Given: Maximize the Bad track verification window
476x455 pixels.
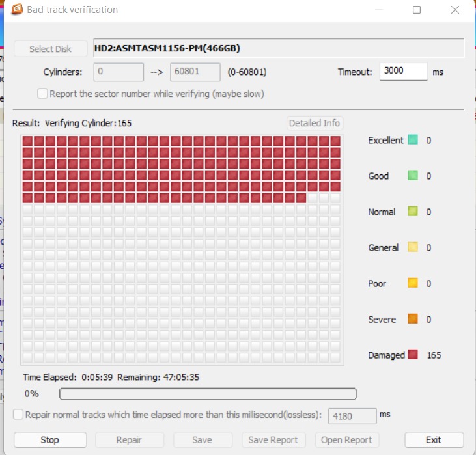Looking at the screenshot, I should (x=417, y=10).
